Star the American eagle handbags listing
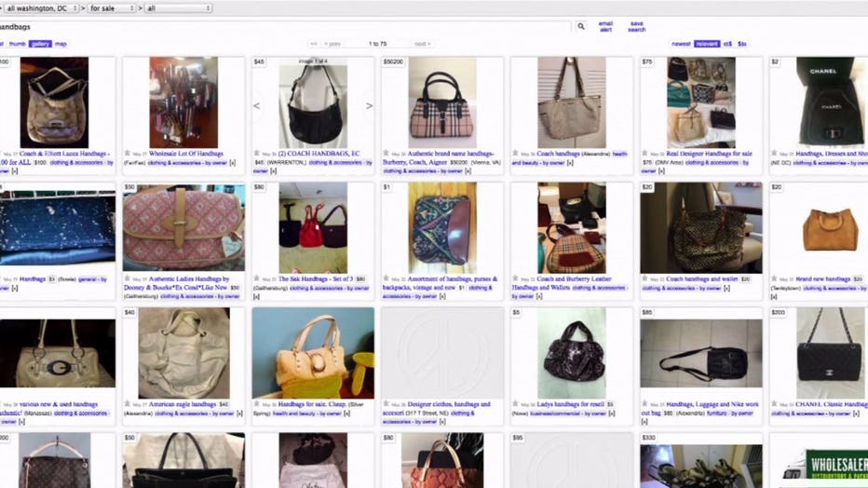 128,404
